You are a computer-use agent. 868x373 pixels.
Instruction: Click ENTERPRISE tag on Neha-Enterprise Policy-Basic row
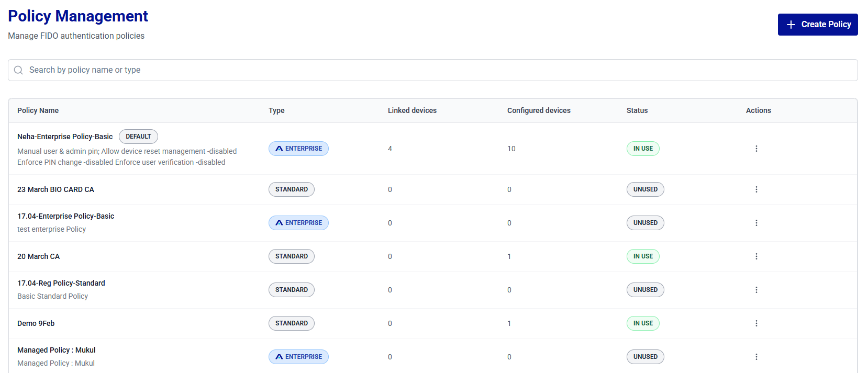pos(298,149)
